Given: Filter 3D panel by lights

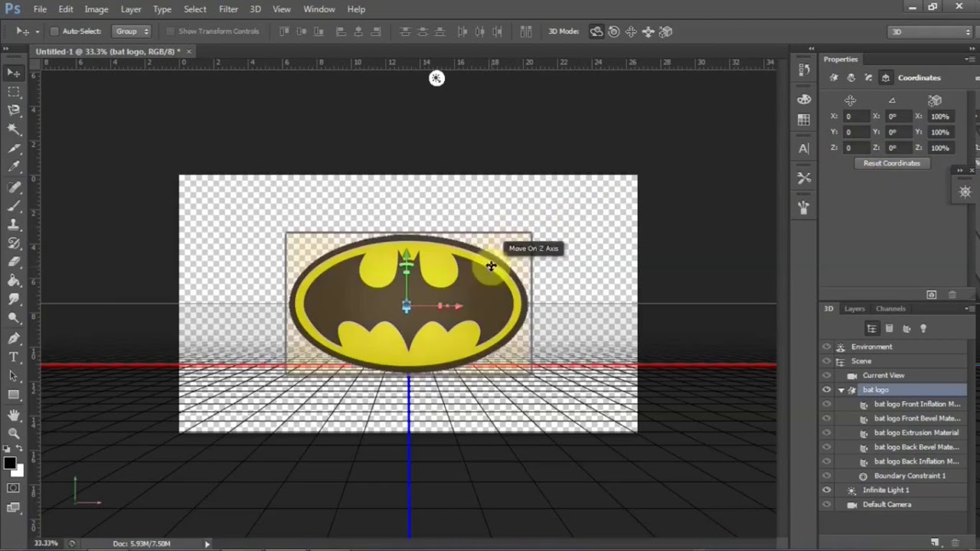Looking at the screenshot, I should coord(923,328).
